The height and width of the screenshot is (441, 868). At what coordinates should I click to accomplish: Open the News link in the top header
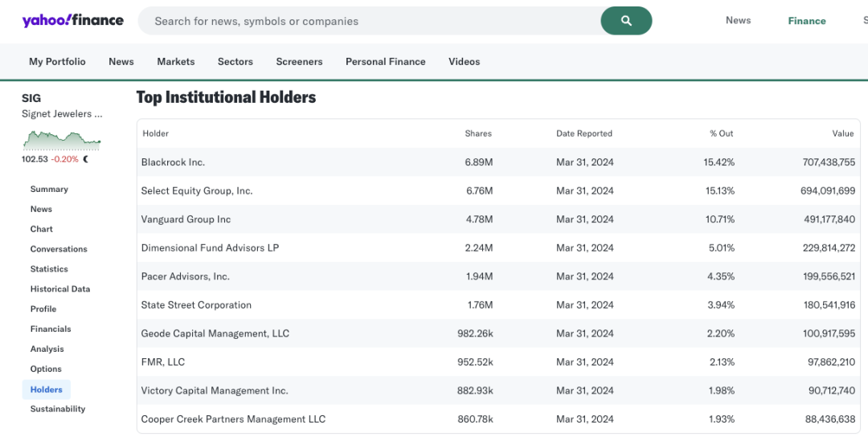point(738,20)
